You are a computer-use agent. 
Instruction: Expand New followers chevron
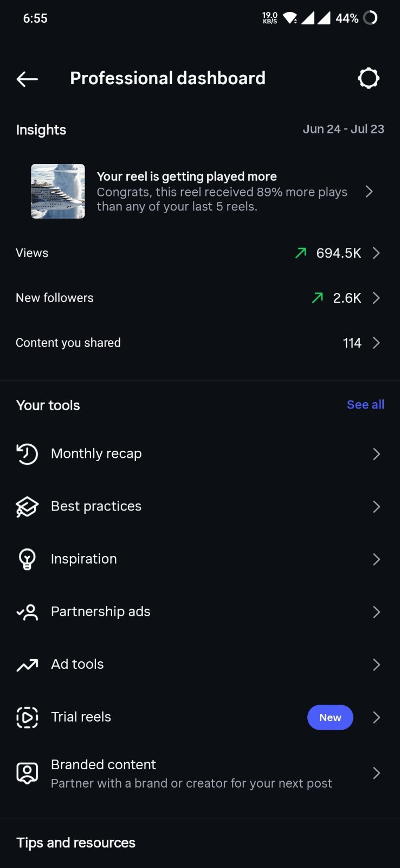(x=376, y=298)
